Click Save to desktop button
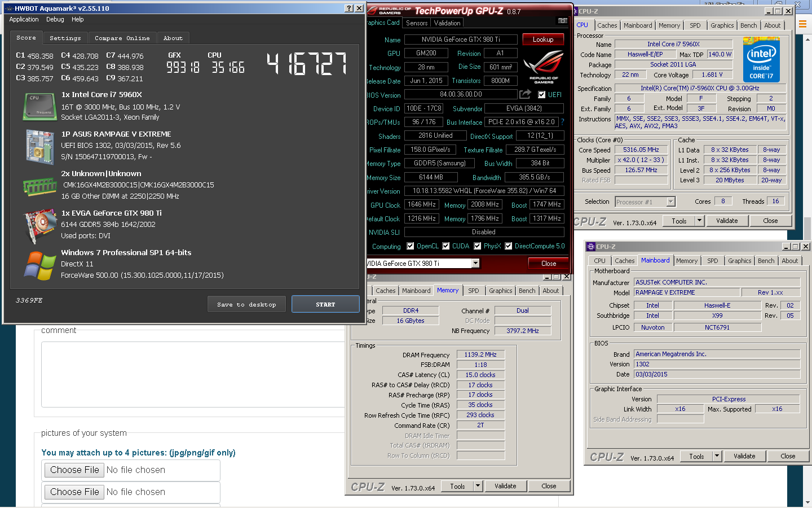Screen dimensions: 812x508 click(x=246, y=304)
